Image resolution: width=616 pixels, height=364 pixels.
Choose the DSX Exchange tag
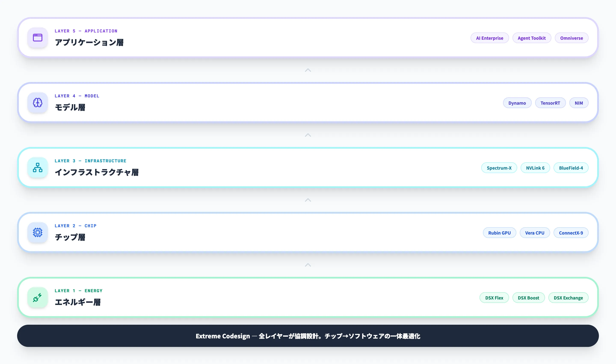click(568, 298)
